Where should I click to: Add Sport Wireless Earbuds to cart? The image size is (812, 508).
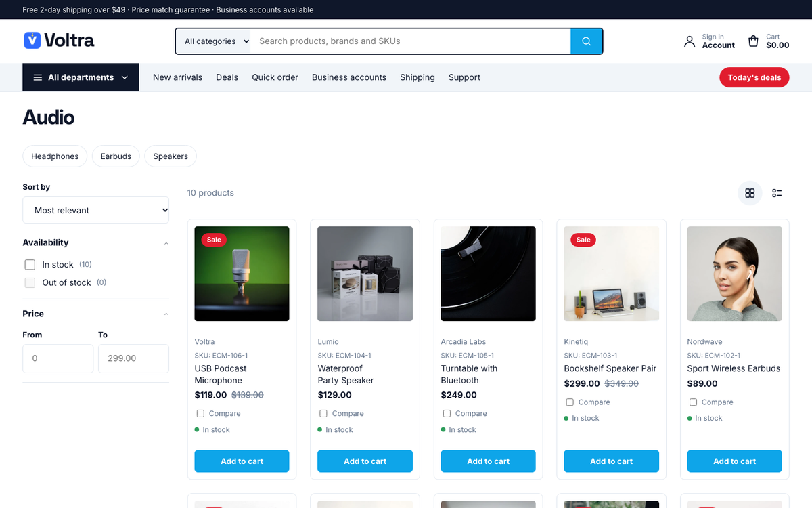click(x=735, y=461)
